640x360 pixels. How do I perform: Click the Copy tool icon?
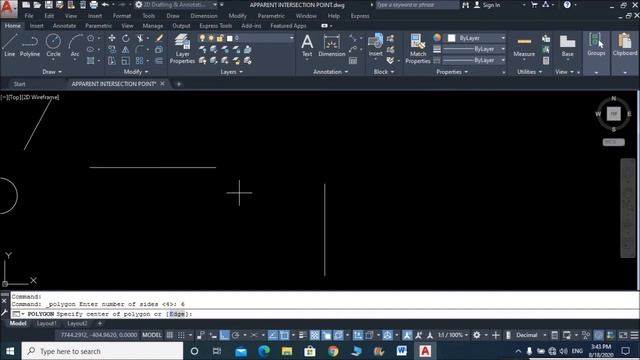[x=111, y=50]
